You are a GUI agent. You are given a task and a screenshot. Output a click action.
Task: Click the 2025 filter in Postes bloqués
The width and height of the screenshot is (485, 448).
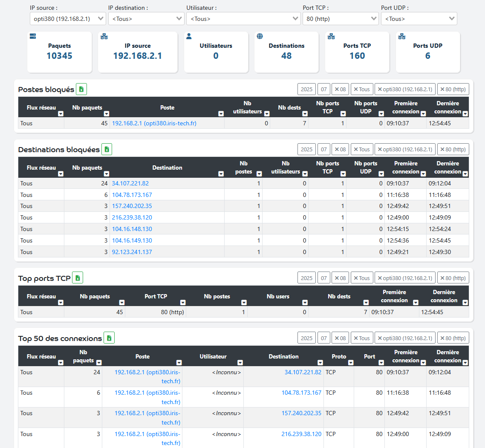point(306,89)
